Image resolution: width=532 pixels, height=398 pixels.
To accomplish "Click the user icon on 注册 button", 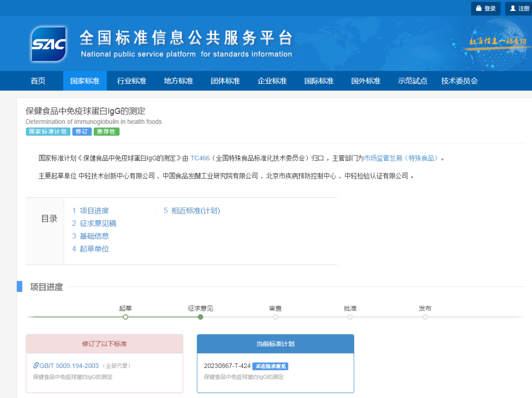I will (x=513, y=8).
